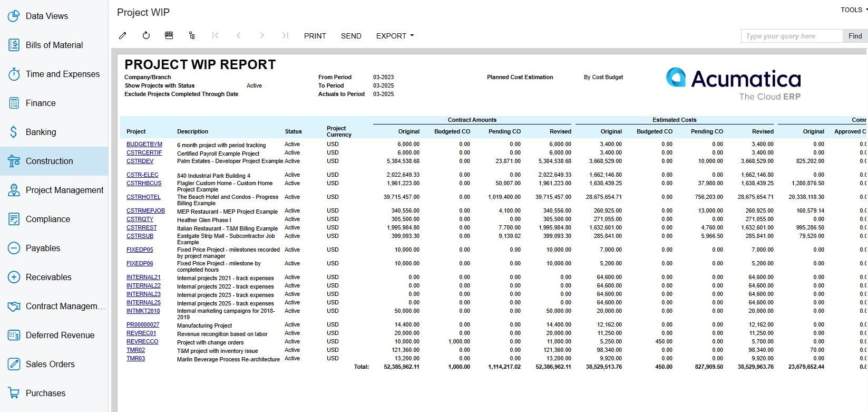Open the INTERNAL23 project link
The width and height of the screenshot is (868, 412).
[143, 294]
